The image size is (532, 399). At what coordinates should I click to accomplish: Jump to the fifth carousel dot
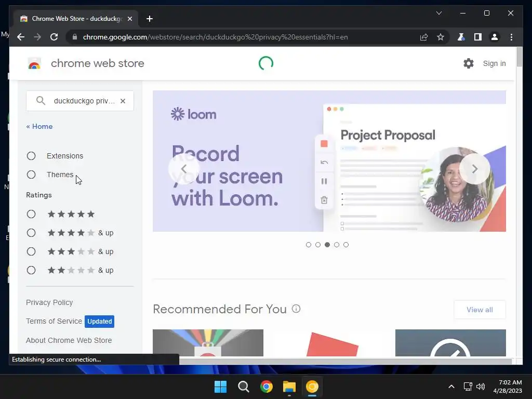coord(345,245)
